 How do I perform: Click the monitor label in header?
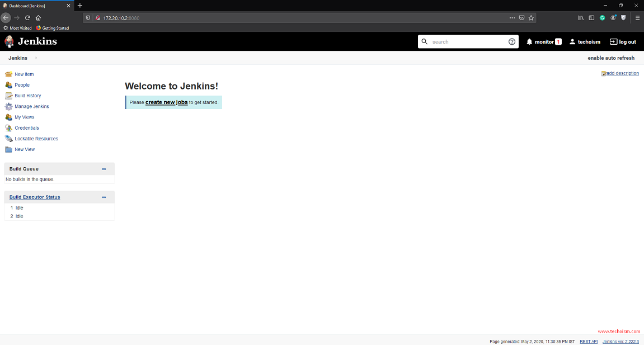(544, 42)
